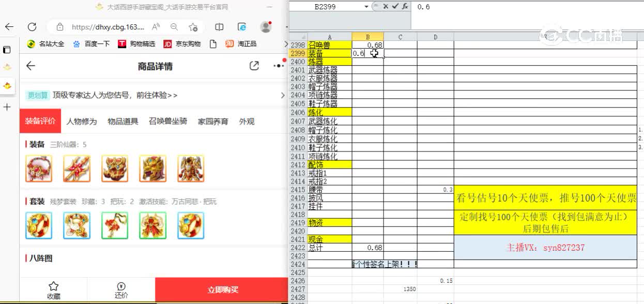Go back in the Edge browser
The image size is (644, 304).
pyautogui.click(x=9, y=26)
